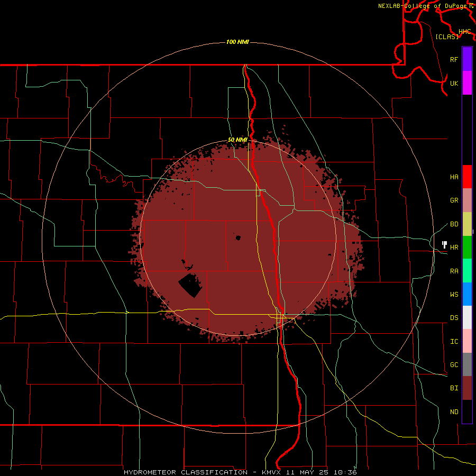Click the [CLAS] label text

click(447, 36)
